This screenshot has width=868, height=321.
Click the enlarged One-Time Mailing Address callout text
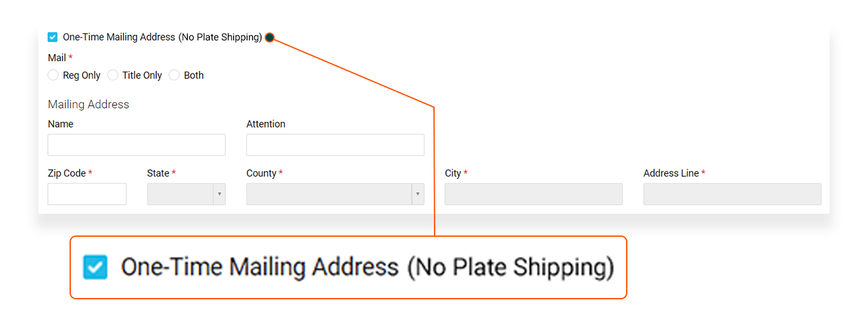point(367,267)
